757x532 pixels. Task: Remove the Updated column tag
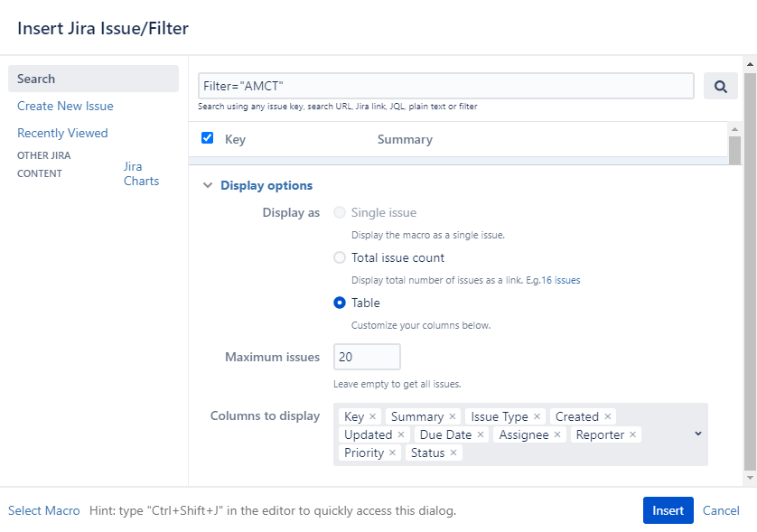pos(401,435)
